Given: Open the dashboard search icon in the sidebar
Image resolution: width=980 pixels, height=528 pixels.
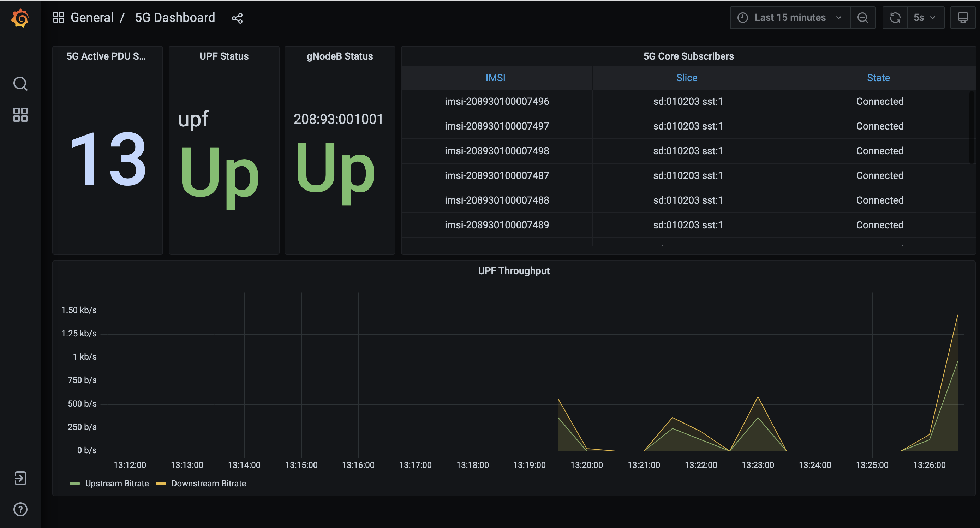Looking at the screenshot, I should (20, 83).
